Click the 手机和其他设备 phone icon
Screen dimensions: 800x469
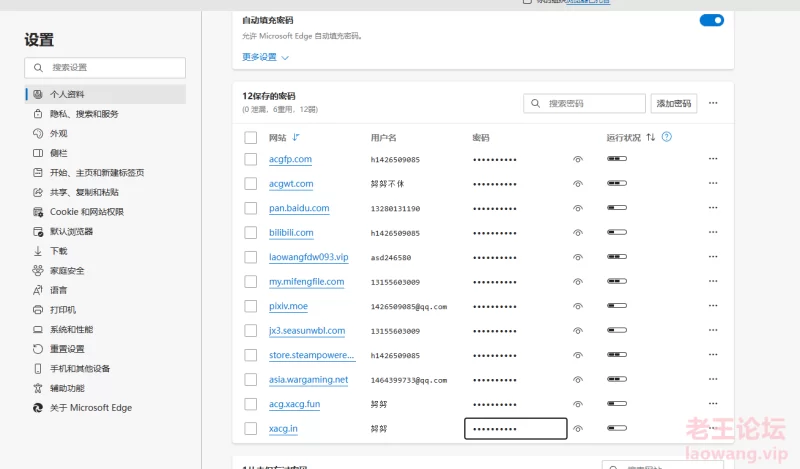coord(38,368)
